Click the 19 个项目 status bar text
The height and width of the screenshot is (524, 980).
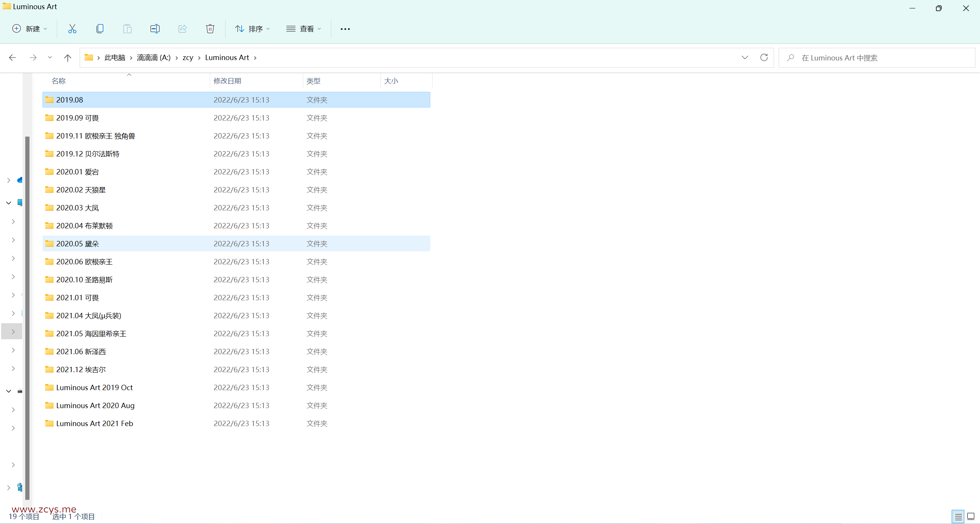point(24,517)
